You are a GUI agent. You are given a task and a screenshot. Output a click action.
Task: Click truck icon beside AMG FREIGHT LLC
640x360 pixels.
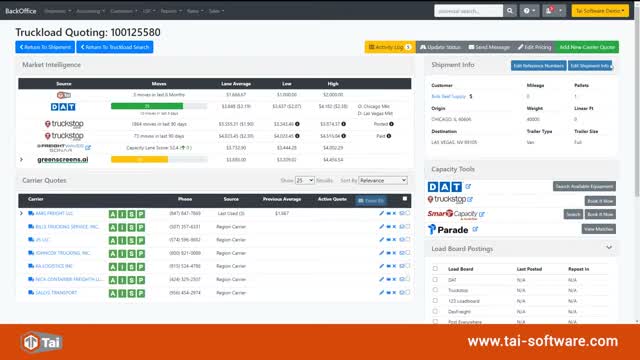[x=31, y=213]
